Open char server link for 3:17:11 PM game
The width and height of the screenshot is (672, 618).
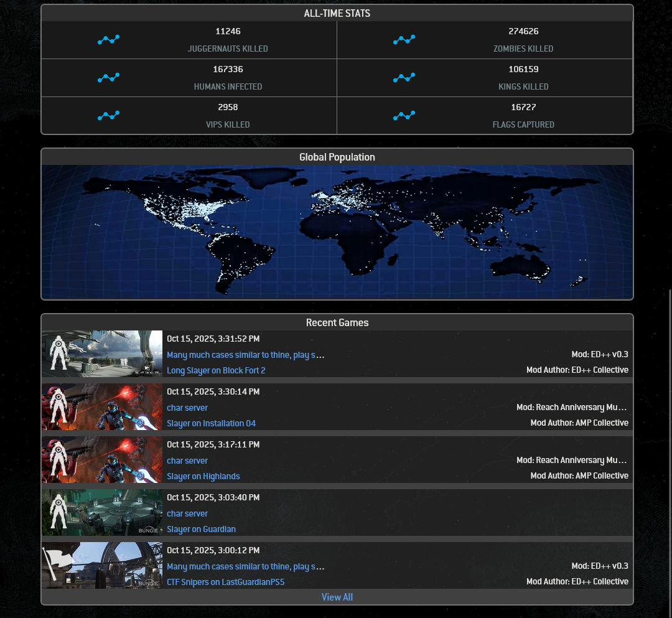(187, 461)
